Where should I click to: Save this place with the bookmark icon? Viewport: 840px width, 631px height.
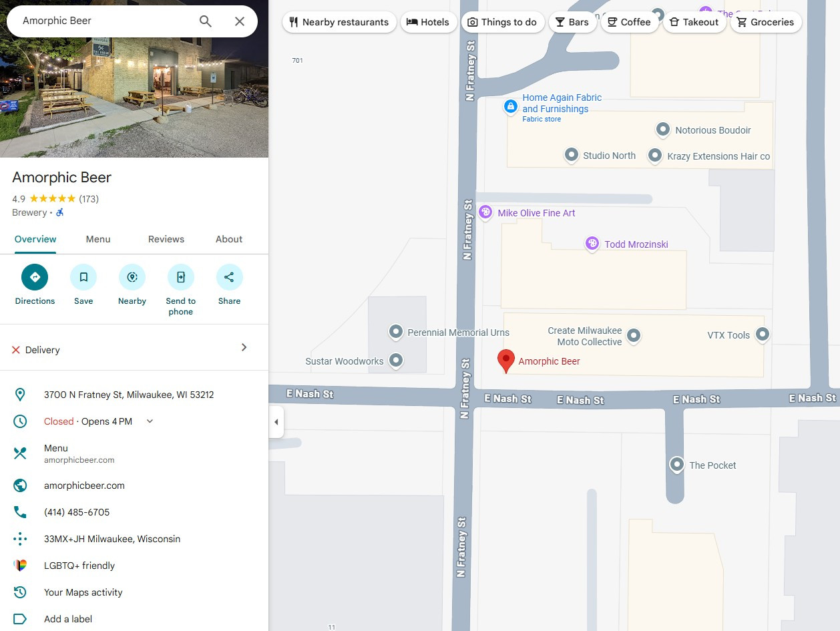click(x=83, y=277)
